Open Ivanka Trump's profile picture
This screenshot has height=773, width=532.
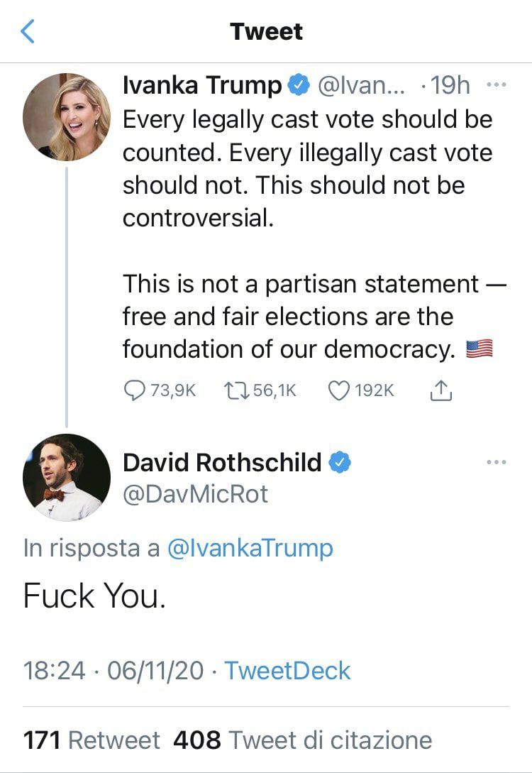66,116
